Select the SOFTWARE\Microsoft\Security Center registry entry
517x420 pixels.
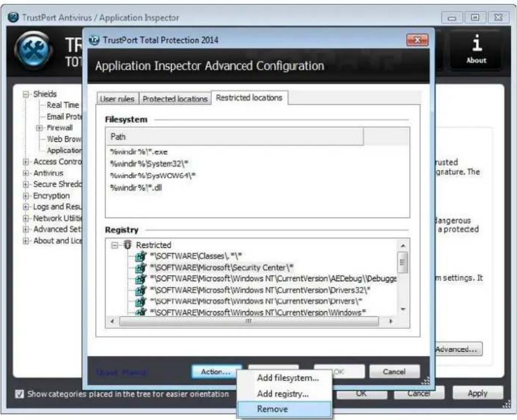point(222,268)
